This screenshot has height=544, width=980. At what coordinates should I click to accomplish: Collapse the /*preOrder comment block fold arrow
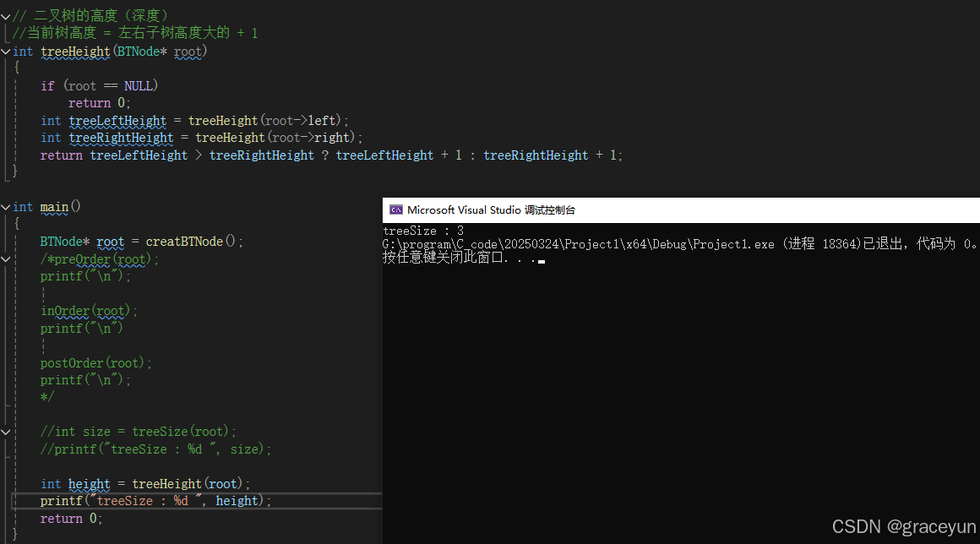tap(6, 258)
